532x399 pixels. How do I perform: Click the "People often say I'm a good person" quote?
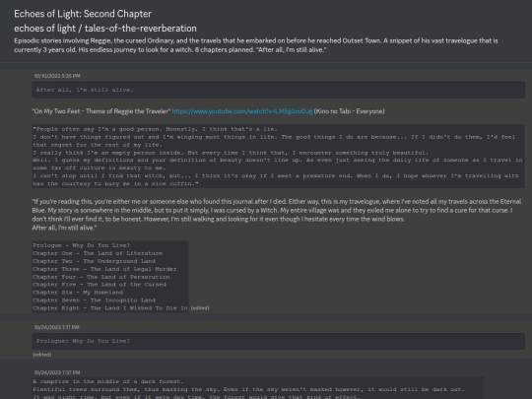[x=278, y=157]
